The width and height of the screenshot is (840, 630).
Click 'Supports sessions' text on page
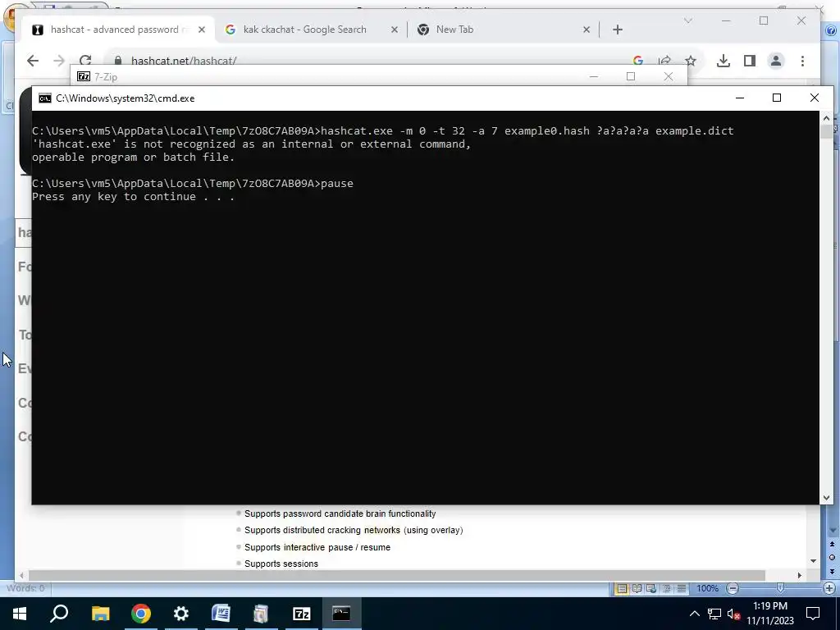pos(281,564)
